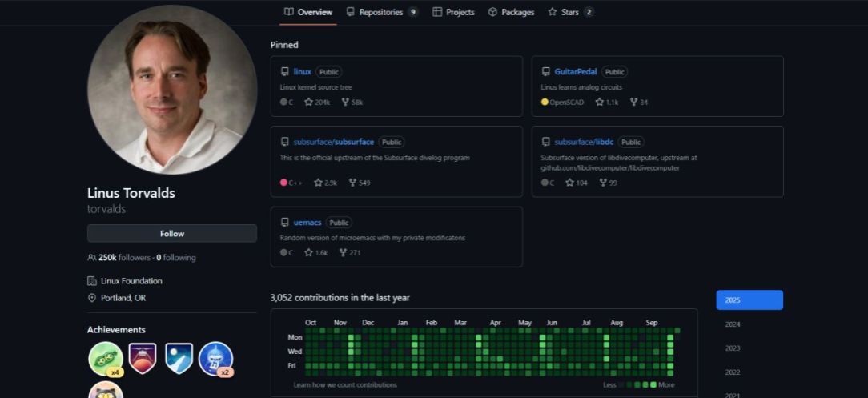Click Linus Torvalds profile avatar photo
The image size is (868, 398).
[x=172, y=90]
